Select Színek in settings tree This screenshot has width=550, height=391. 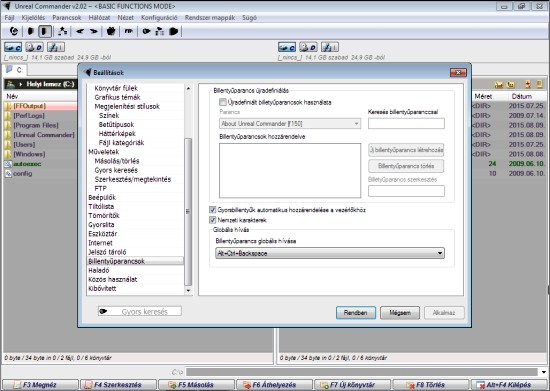(109, 115)
